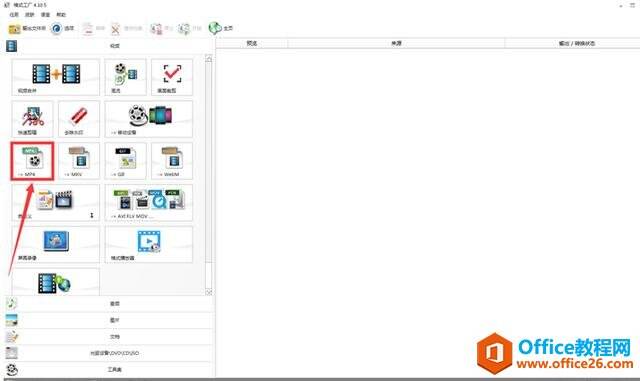This screenshot has height=381, width=640.
Task: Expand the Document category panel
Action: 109,336
